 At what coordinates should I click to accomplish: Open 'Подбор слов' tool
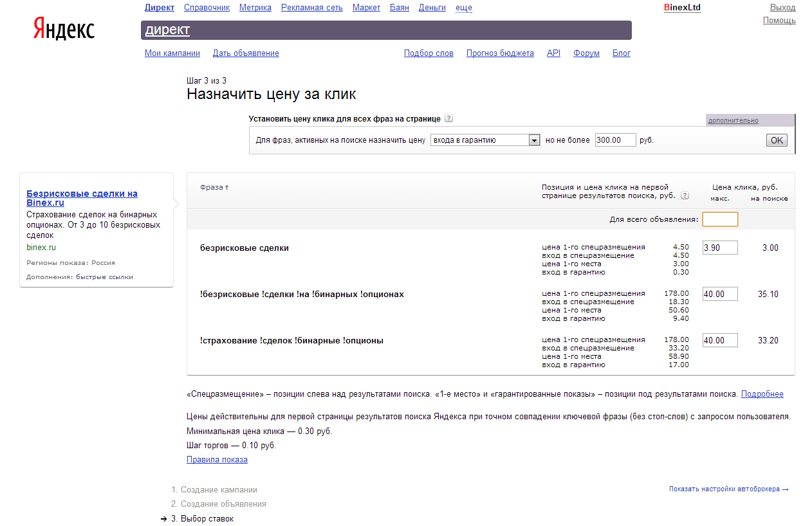[429, 53]
